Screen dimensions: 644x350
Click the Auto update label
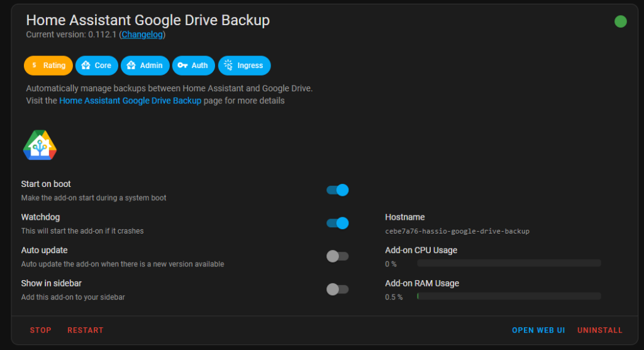click(45, 250)
